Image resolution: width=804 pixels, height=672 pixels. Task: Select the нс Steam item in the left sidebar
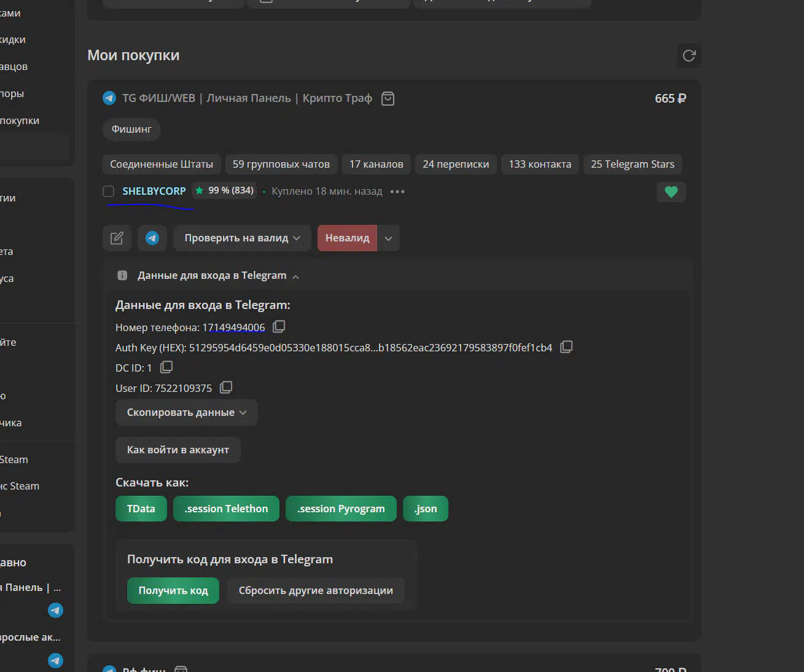(x=20, y=486)
